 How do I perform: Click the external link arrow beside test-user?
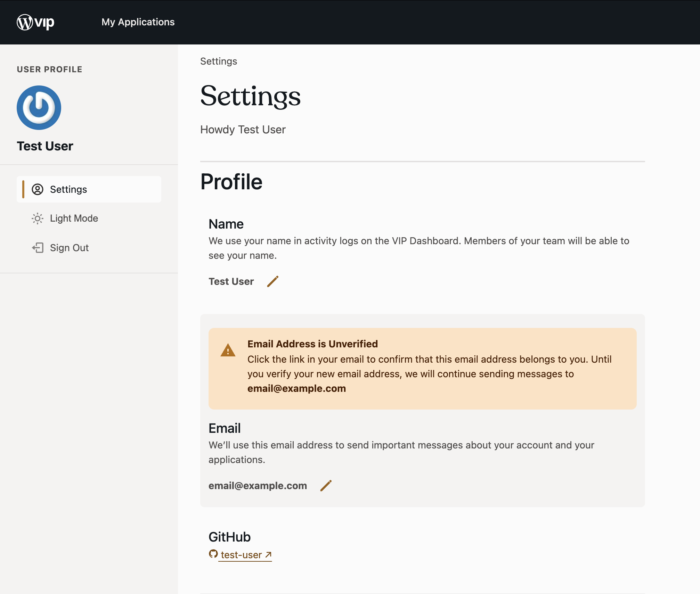[x=268, y=554]
